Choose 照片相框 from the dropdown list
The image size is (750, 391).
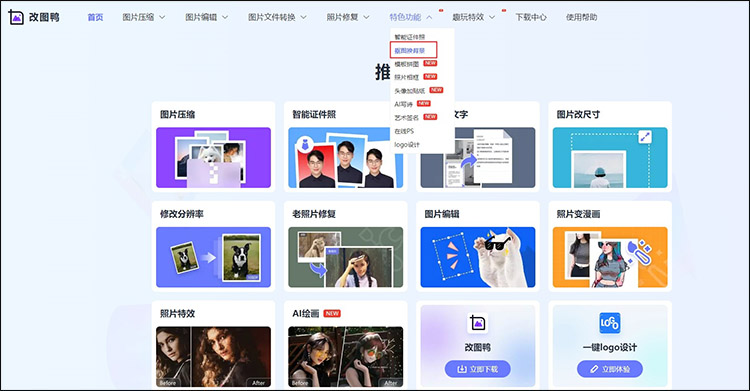pos(407,77)
